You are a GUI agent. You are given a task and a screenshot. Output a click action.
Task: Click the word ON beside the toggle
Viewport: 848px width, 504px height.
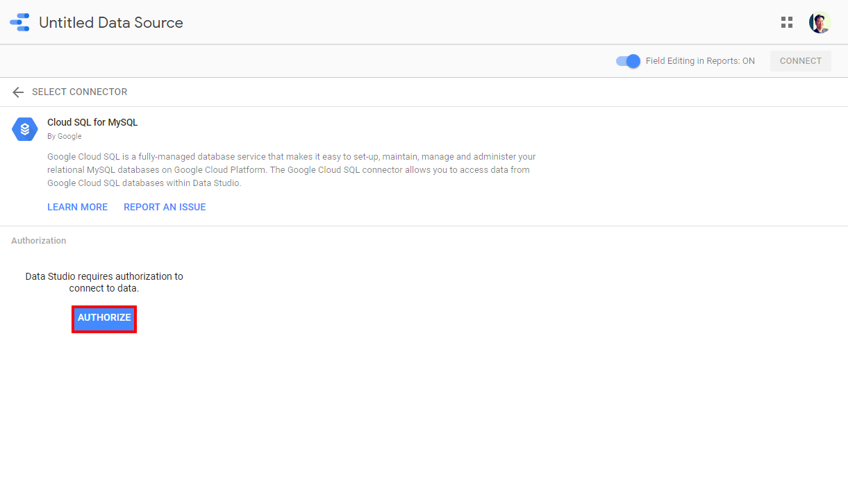click(748, 61)
